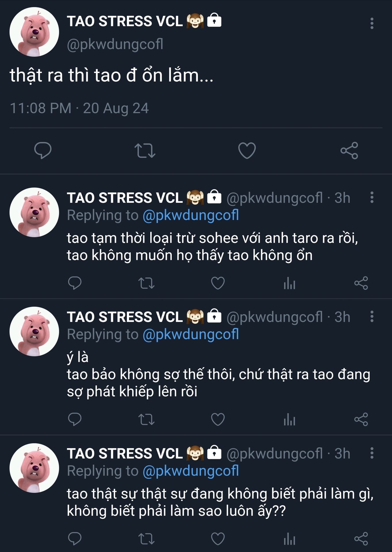Share the main tweet
Image resolution: width=392 pixels, height=552 pixels.
[349, 150]
